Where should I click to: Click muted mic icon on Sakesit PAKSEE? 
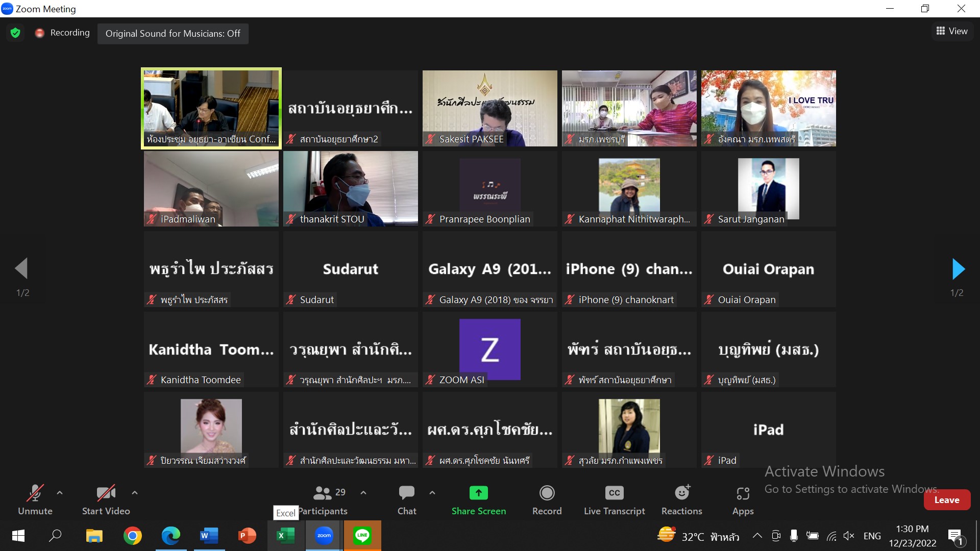point(430,139)
